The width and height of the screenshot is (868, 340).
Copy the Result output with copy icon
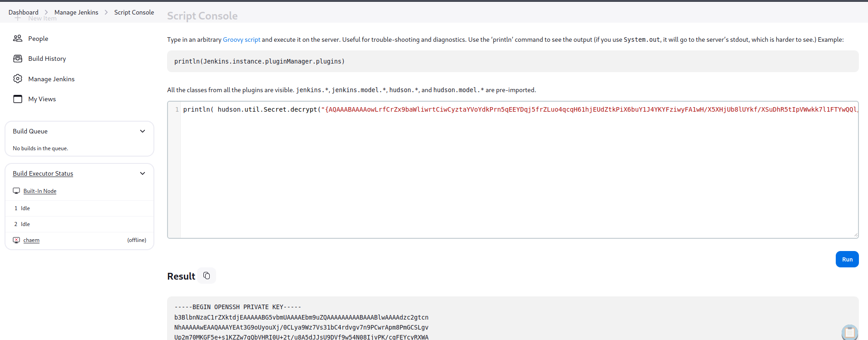[207, 276]
